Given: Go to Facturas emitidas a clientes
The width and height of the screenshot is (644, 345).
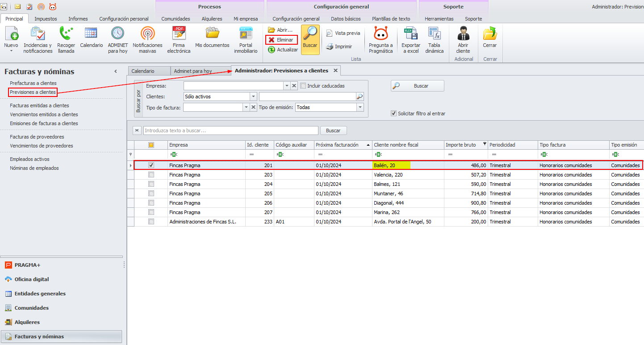Looking at the screenshot, I should 40,105.
